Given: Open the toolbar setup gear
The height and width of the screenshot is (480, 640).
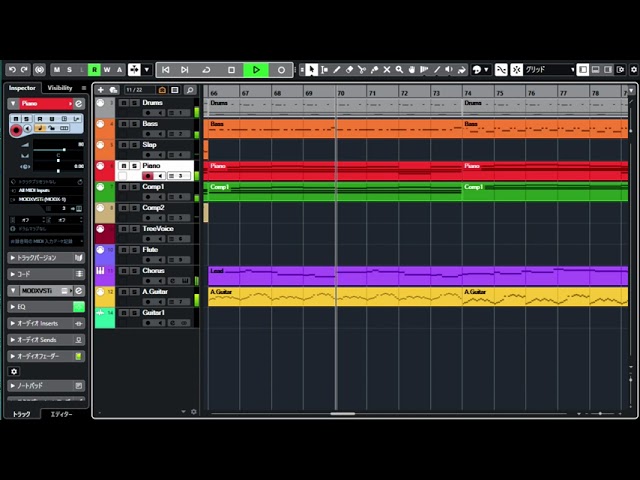Looking at the screenshot, I should tap(634, 70).
